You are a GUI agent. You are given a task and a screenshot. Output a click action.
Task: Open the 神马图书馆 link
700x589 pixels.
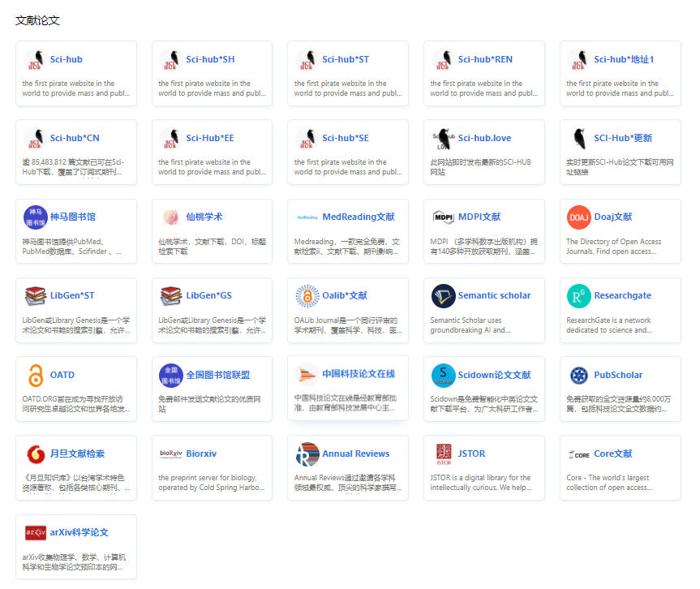point(73,217)
